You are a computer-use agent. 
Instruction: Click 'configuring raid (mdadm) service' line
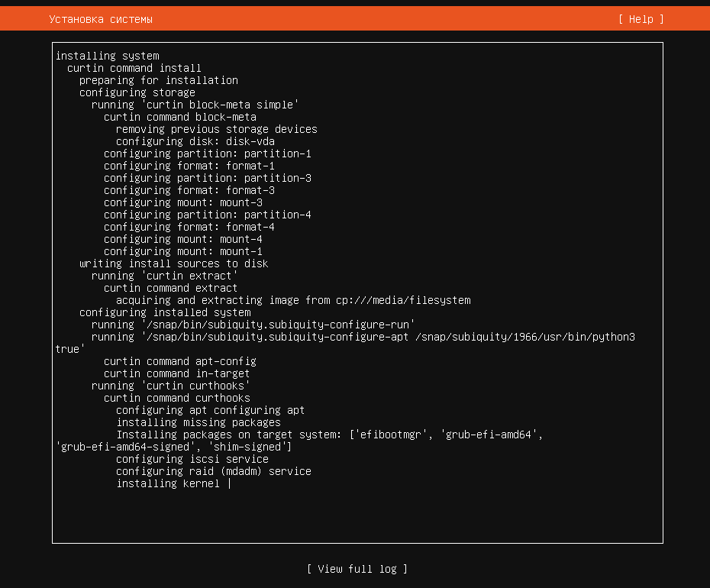[x=214, y=472]
